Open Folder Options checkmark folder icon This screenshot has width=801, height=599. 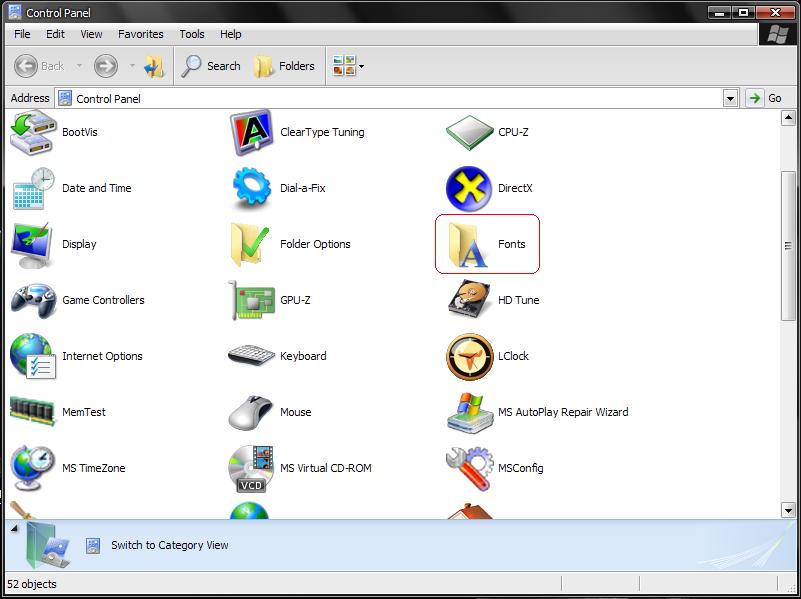pyautogui.click(x=250, y=245)
